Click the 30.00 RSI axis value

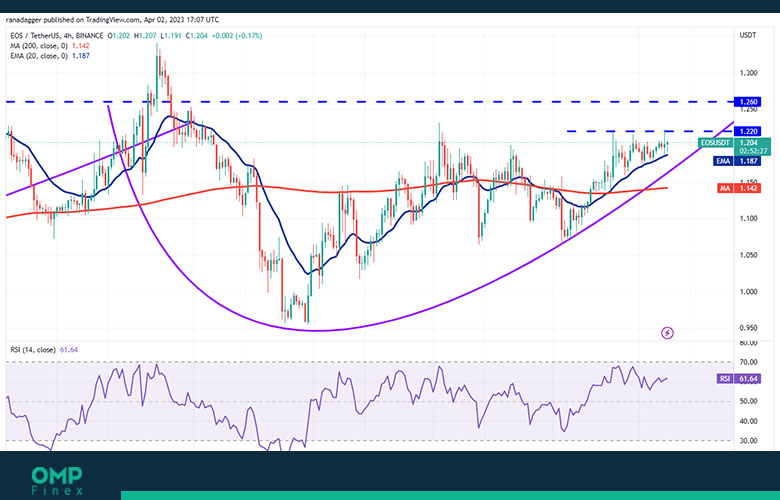click(x=748, y=441)
